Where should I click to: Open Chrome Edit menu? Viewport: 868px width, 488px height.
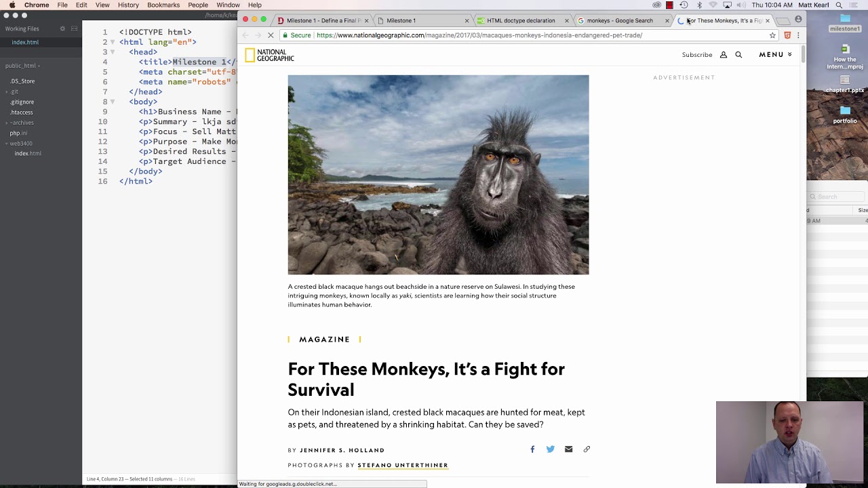pyautogui.click(x=81, y=5)
